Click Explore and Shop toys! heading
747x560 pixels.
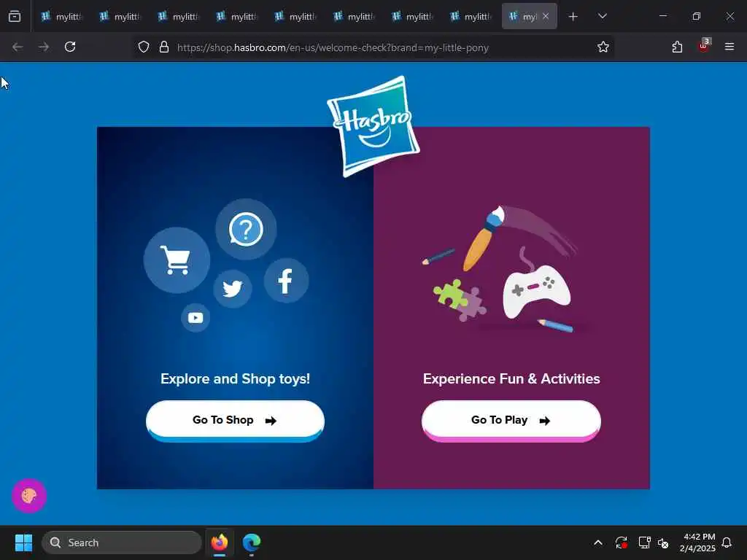point(235,379)
